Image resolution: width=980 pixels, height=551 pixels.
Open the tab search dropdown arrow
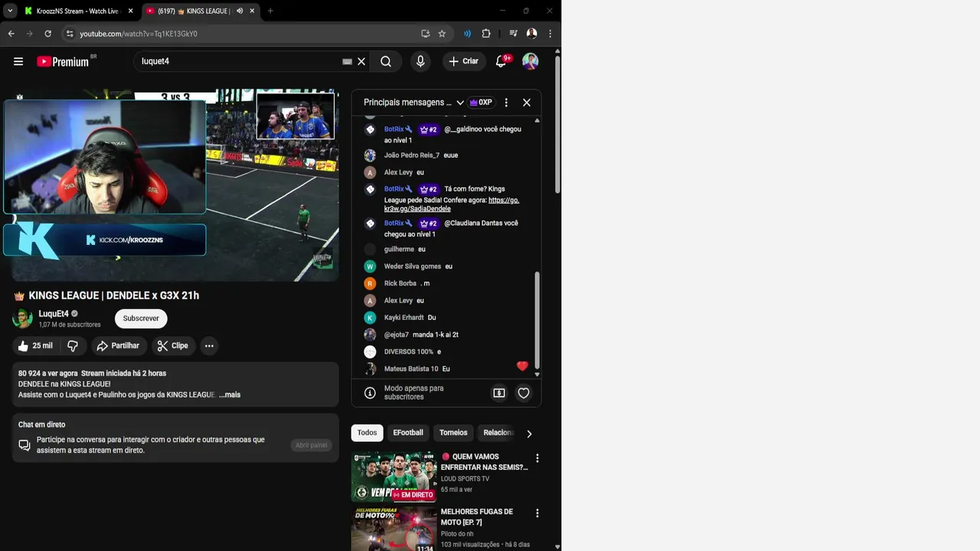[10, 11]
